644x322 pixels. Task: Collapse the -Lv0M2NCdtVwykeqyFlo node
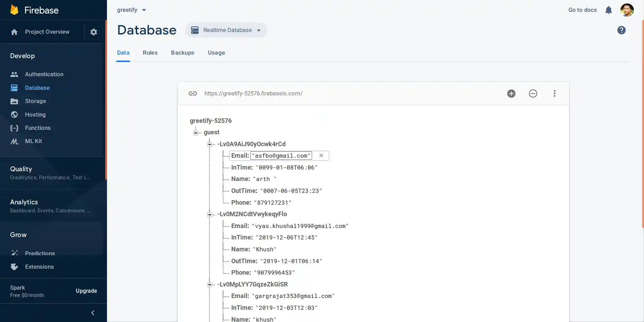209,214
